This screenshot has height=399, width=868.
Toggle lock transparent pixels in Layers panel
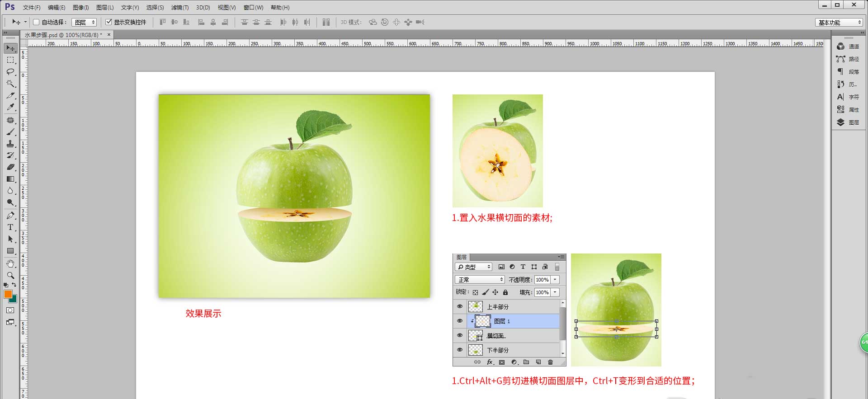[475, 292]
